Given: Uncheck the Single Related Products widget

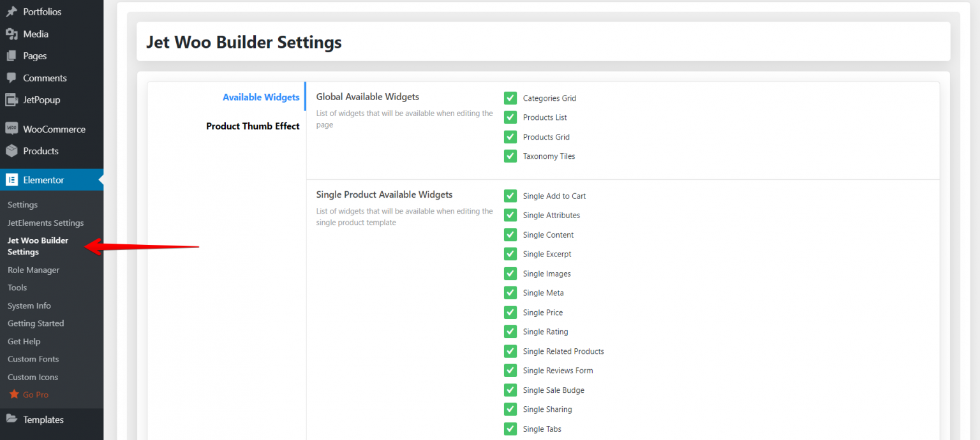Looking at the screenshot, I should point(510,351).
